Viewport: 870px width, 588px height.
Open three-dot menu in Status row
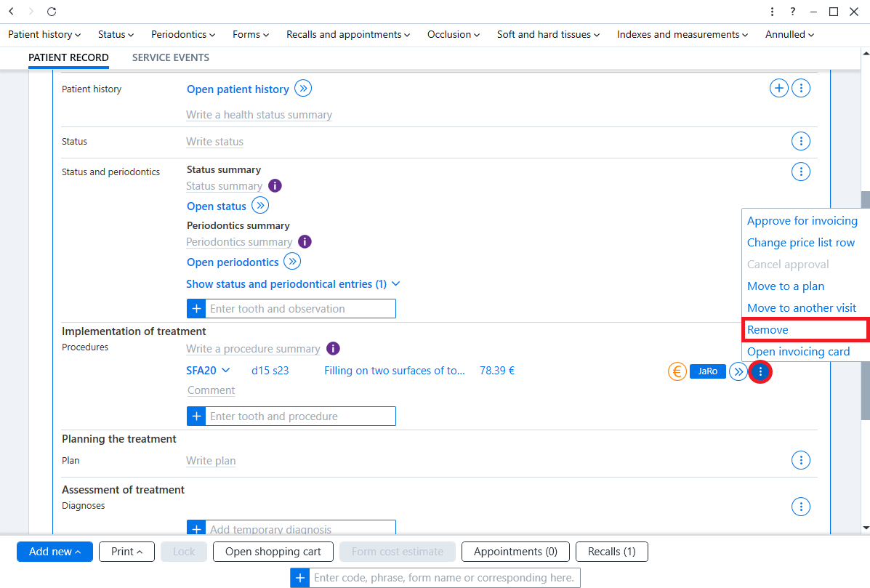(801, 141)
